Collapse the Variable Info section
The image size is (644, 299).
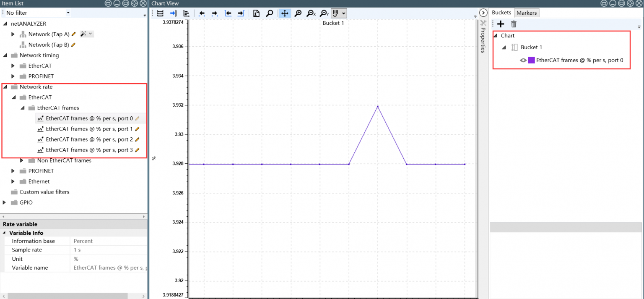(x=4, y=233)
